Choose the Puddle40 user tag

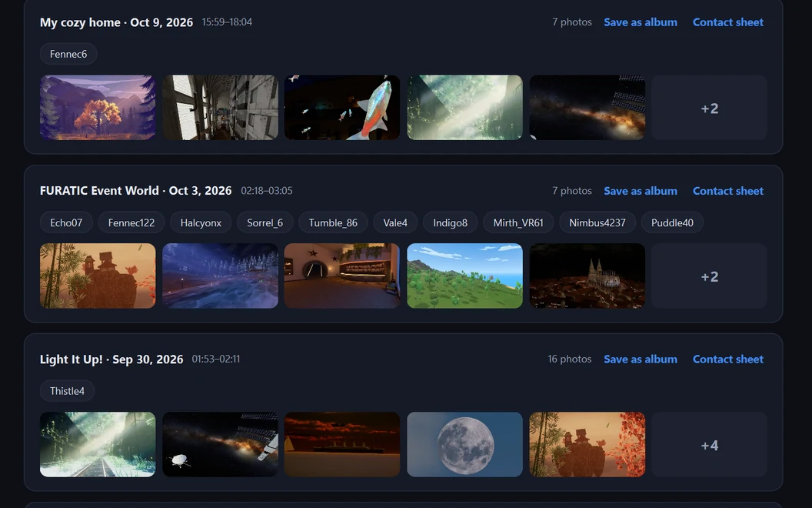click(672, 222)
